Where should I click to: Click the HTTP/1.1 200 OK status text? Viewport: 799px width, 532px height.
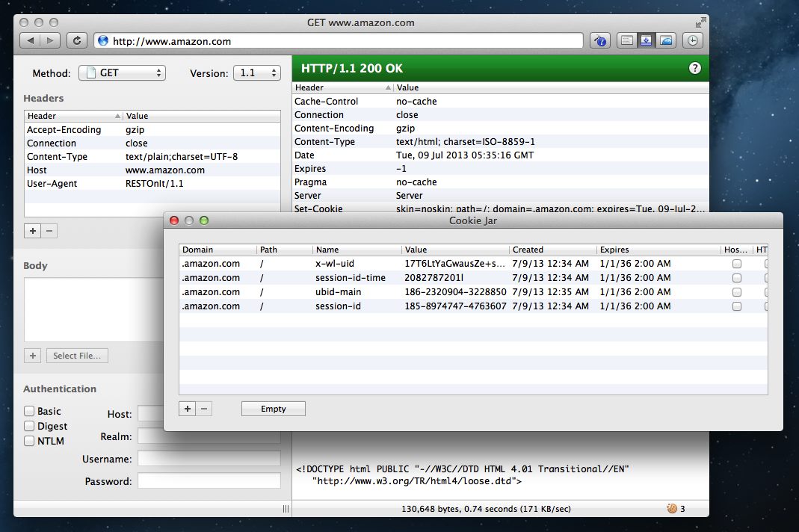[x=351, y=68]
